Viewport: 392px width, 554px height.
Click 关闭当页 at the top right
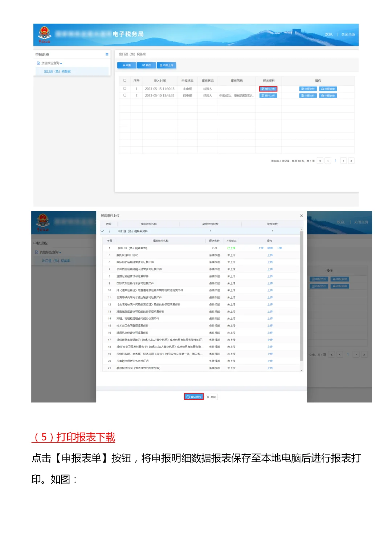click(347, 33)
